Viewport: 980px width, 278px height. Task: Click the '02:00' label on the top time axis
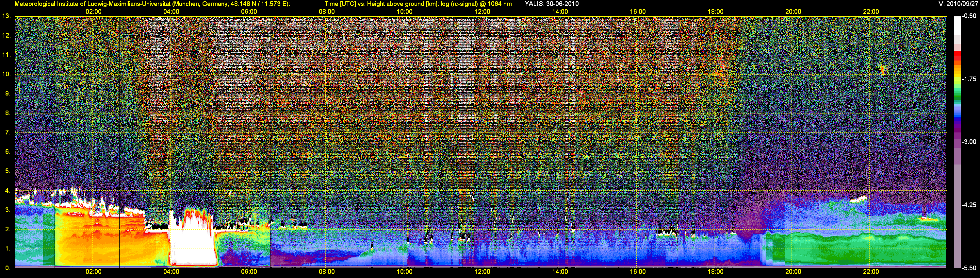[x=93, y=11]
